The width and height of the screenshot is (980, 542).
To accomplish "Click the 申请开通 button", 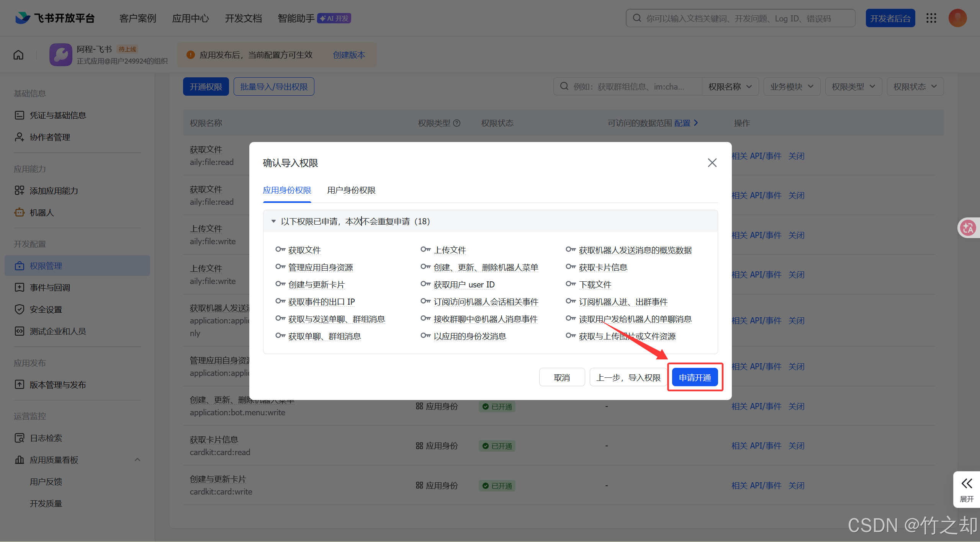I will 695,377.
